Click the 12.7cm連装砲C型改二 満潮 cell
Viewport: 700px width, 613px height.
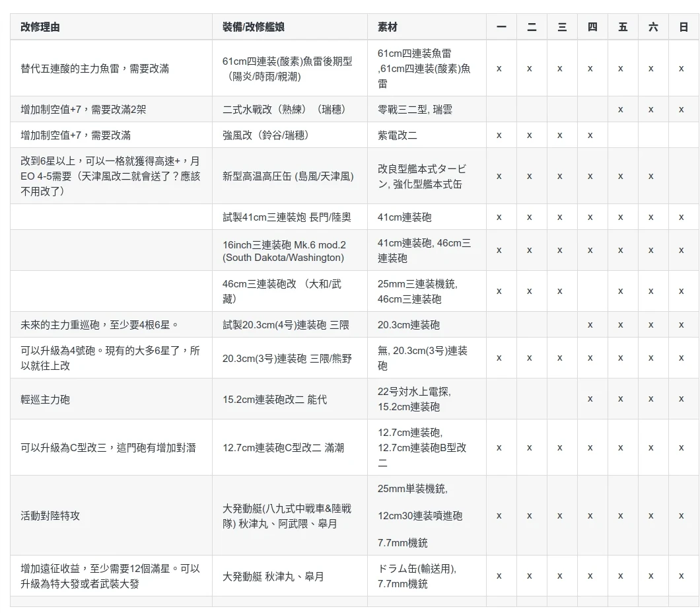pos(283,448)
